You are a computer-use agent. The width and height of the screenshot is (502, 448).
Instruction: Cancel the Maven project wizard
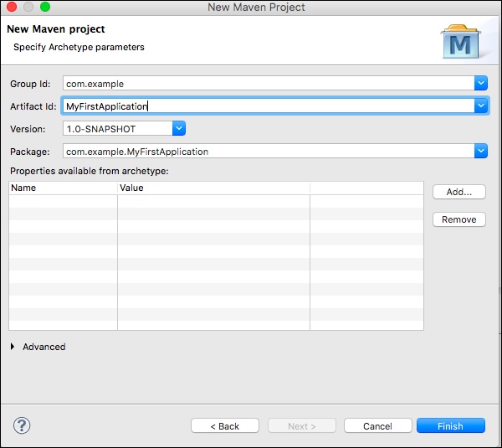[377, 426]
